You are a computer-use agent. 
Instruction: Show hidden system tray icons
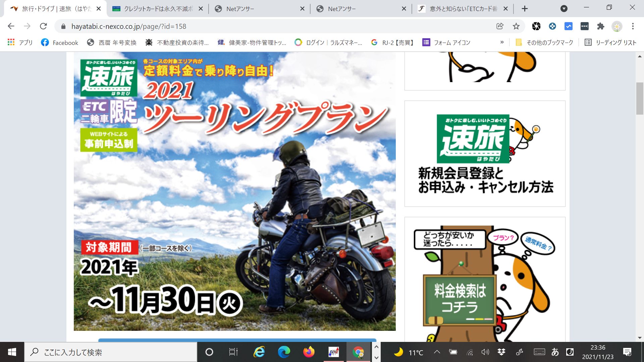pos(437,352)
